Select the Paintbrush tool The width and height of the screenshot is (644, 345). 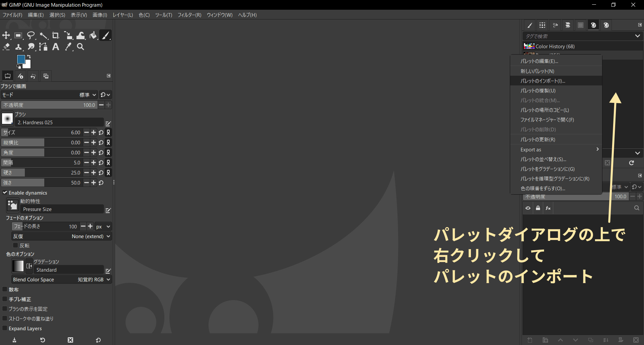pos(105,36)
